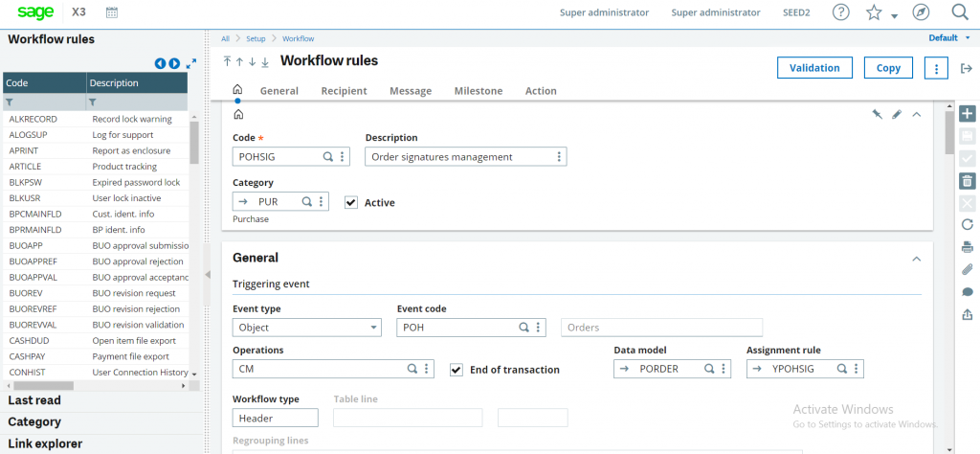This screenshot has width=980, height=454.
Task: Click the exit page icon beside more actions
Action: click(967, 68)
